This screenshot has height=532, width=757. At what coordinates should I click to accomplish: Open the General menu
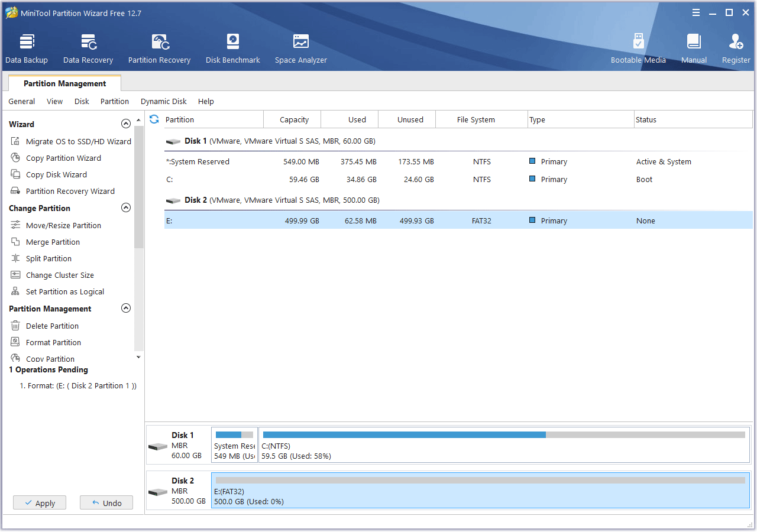click(22, 102)
